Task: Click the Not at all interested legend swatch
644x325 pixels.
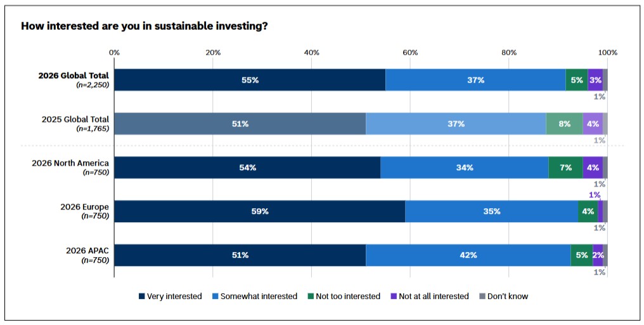Action: coord(394,296)
